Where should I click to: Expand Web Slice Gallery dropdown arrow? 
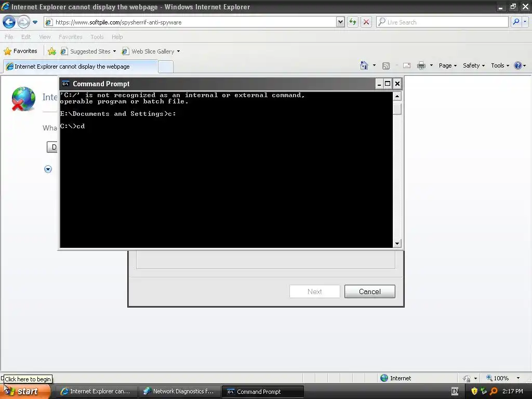click(179, 51)
